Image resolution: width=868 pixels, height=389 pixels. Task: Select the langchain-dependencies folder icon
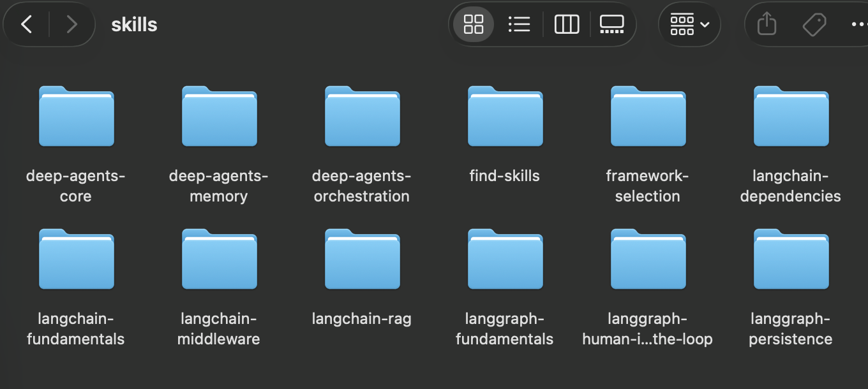(x=791, y=117)
